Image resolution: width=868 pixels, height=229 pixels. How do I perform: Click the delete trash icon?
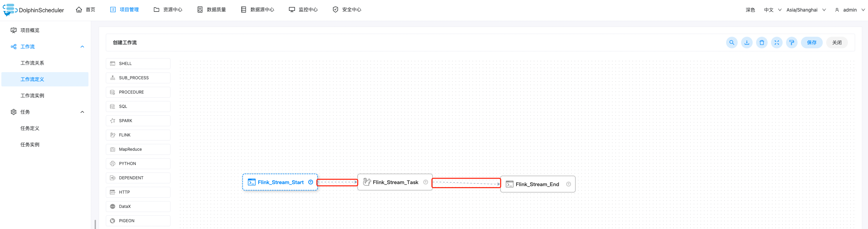(761, 43)
